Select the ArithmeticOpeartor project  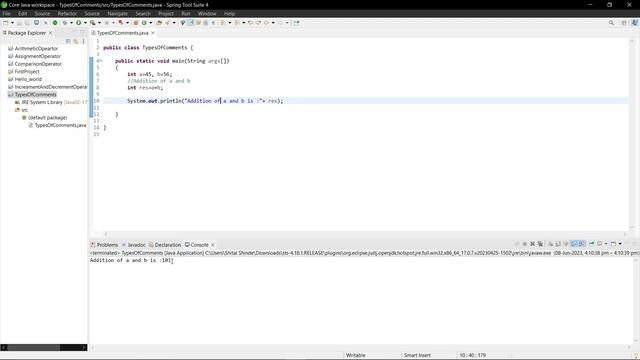36,49
